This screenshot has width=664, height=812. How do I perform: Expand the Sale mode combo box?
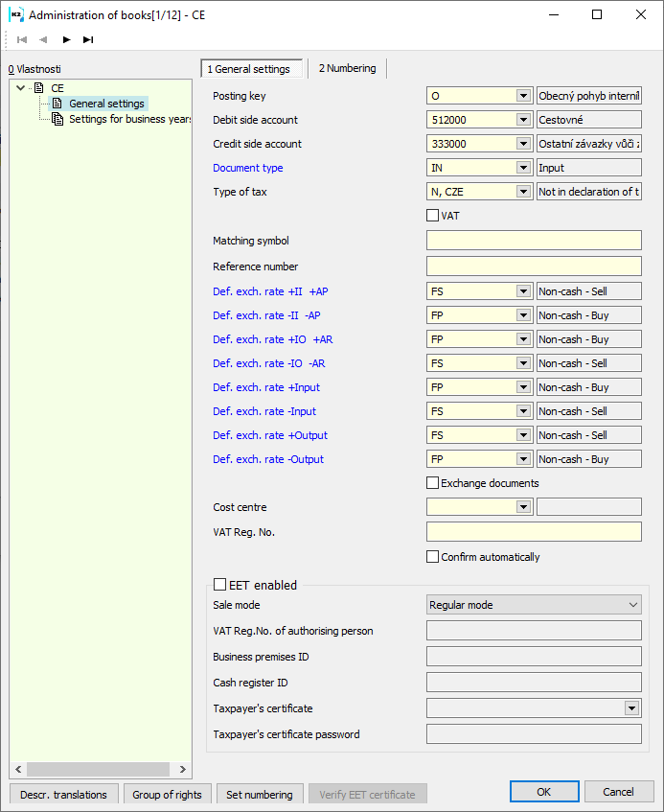click(632, 605)
